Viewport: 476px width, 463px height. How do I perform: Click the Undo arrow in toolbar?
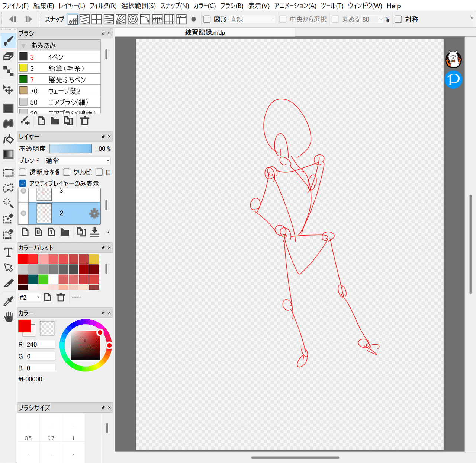(13, 19)
